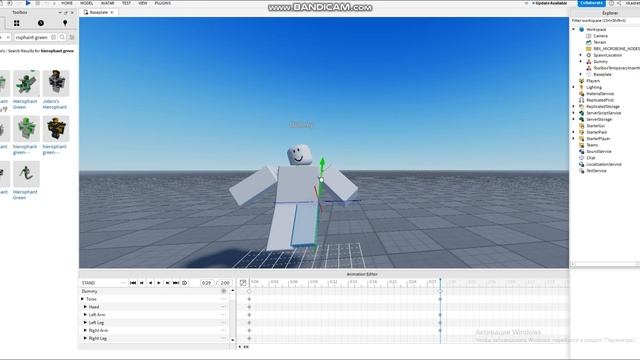Click the Dummy model icon in Explorer
Screen dimensions: 640x360
click(x=589, y=62)
